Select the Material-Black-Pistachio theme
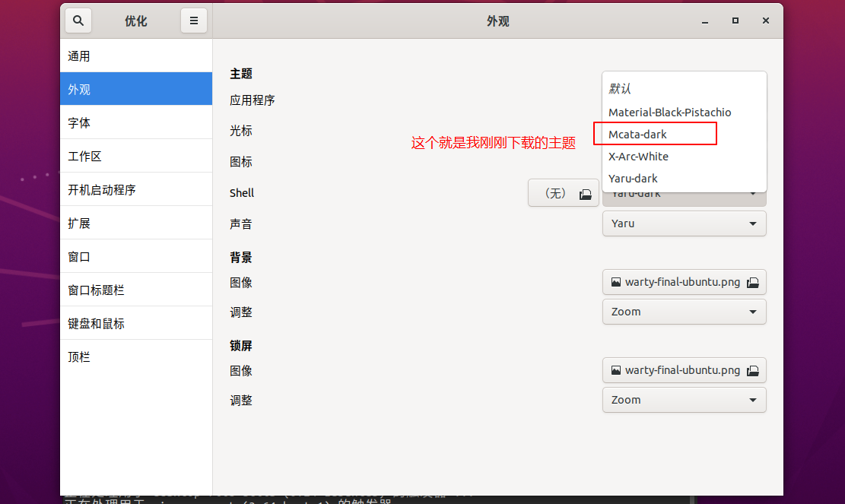This screenshot has width=845, height=504. click(x=670, y=112)
